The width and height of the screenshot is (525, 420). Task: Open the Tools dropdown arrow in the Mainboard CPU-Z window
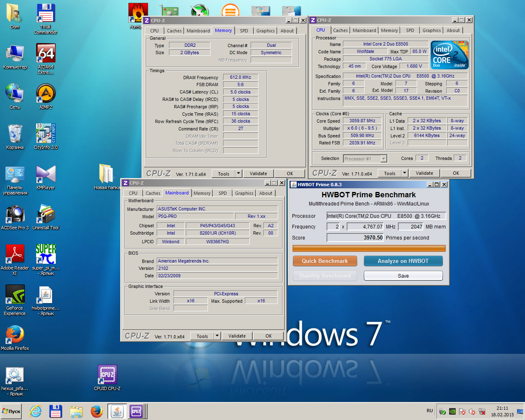point(217,336)
